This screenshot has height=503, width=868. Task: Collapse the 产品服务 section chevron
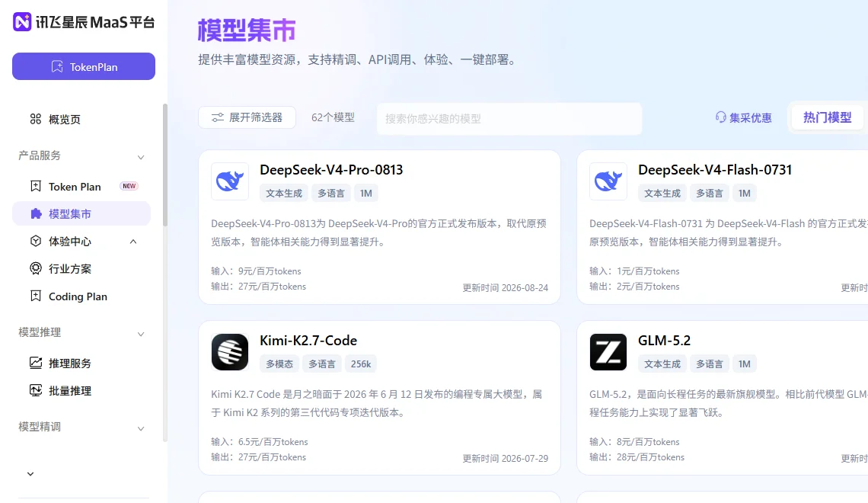point(141,157)
